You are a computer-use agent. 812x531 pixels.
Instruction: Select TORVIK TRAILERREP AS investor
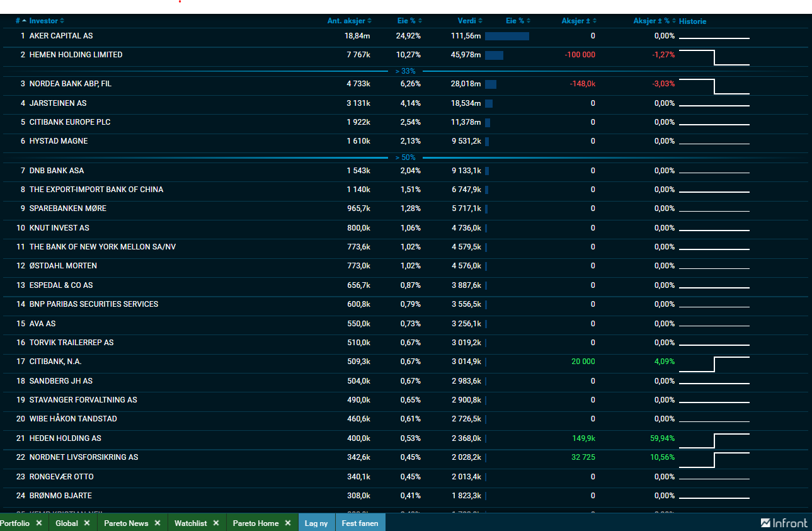(71, 343)
